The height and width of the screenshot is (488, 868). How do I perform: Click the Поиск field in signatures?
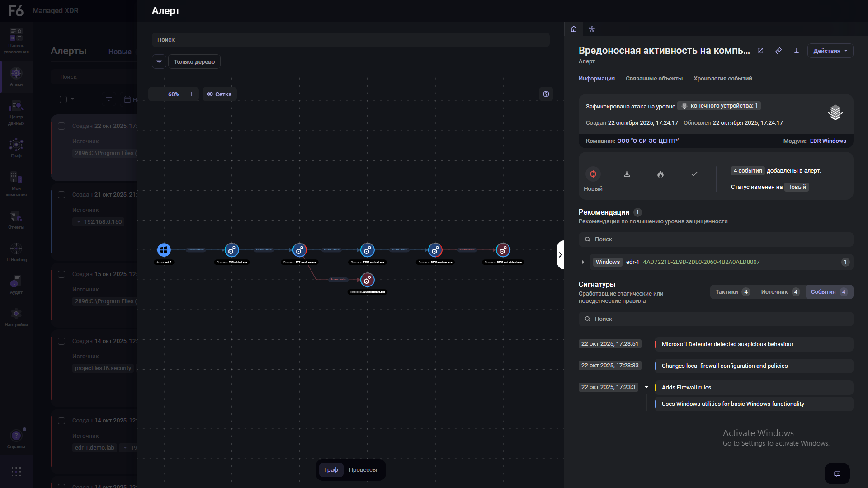pos(716,319)
